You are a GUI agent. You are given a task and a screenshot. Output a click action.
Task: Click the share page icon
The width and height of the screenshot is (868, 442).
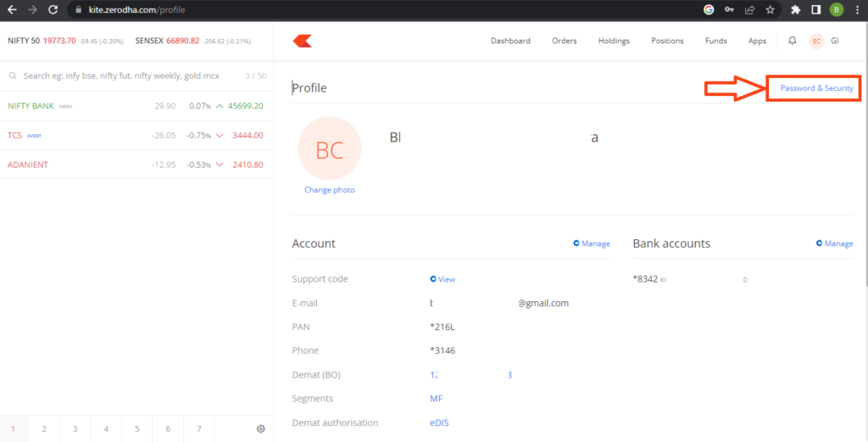[749, 9]
